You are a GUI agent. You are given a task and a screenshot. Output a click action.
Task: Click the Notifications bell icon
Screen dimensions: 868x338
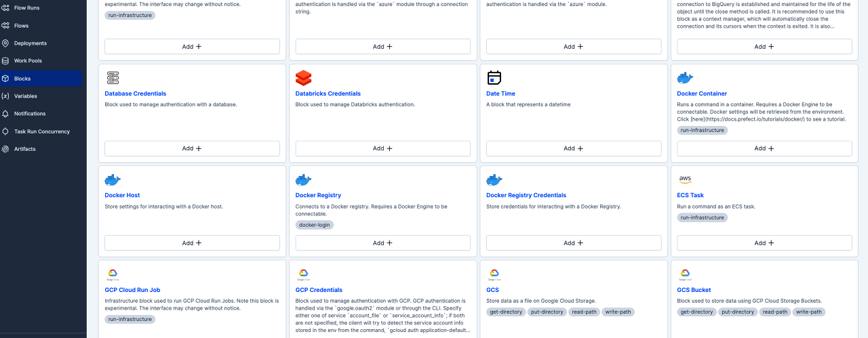5,114
